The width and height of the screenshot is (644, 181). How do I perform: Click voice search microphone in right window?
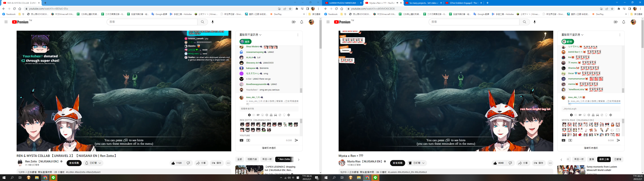tap(535, 22)
